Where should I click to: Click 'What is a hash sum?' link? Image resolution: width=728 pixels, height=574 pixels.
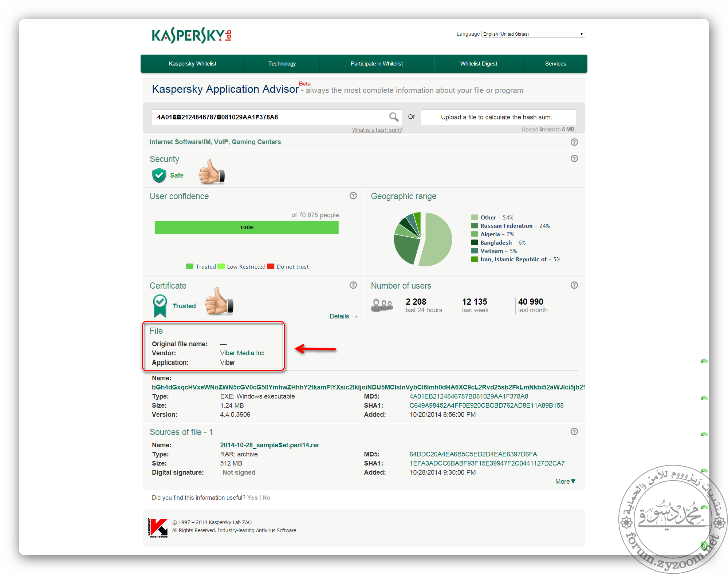377,130
